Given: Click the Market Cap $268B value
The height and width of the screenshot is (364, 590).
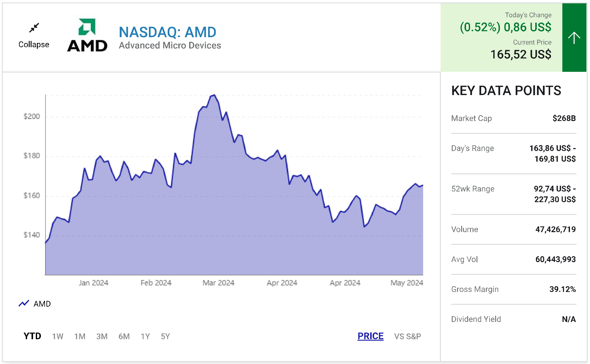Looking at the screenshot, I should tap(564, 118).
